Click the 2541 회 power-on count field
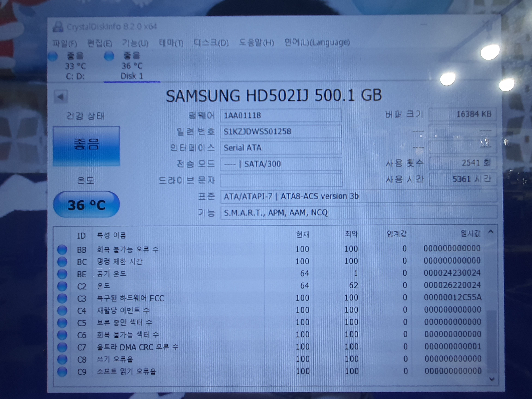 (x=462, y=163)
